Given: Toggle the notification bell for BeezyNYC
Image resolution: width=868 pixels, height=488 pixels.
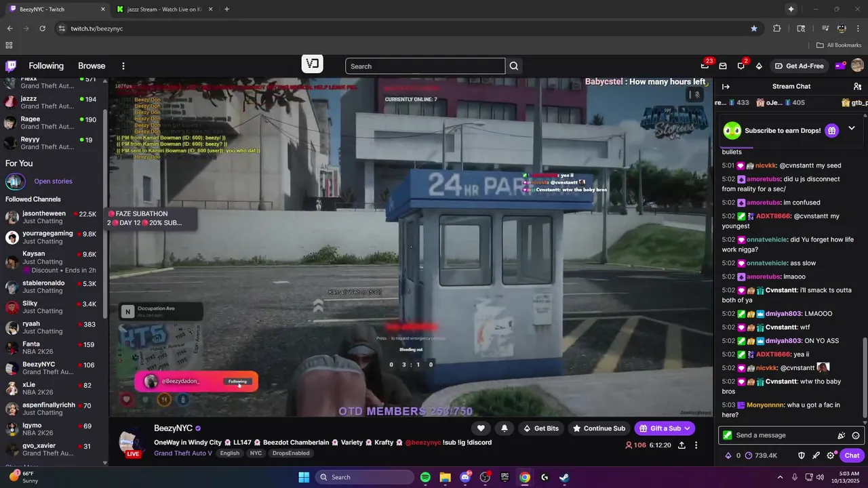Looking at the screenshot, I should tap(504, 428).
